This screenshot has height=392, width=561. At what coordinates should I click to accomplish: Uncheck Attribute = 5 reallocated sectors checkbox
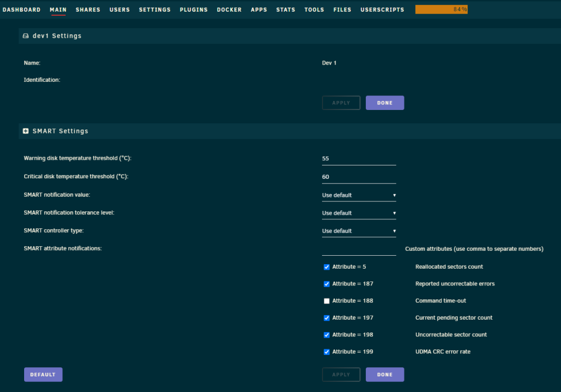pos(327,267)
